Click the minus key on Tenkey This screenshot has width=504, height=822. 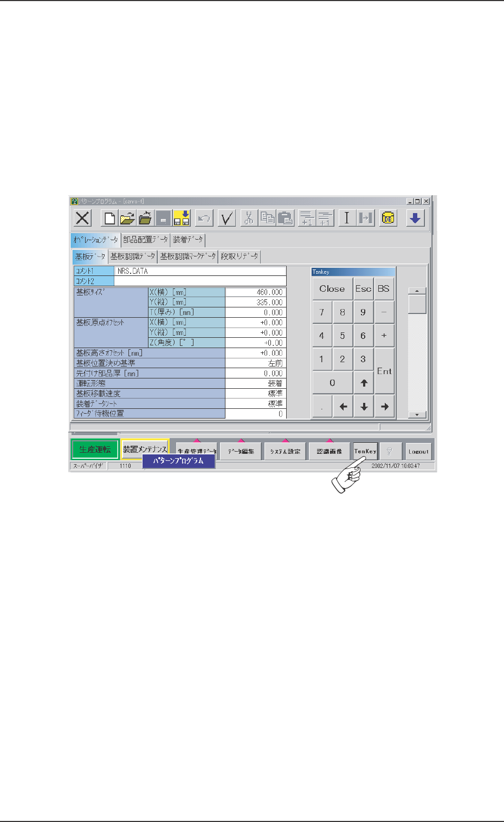pos(384,312)
